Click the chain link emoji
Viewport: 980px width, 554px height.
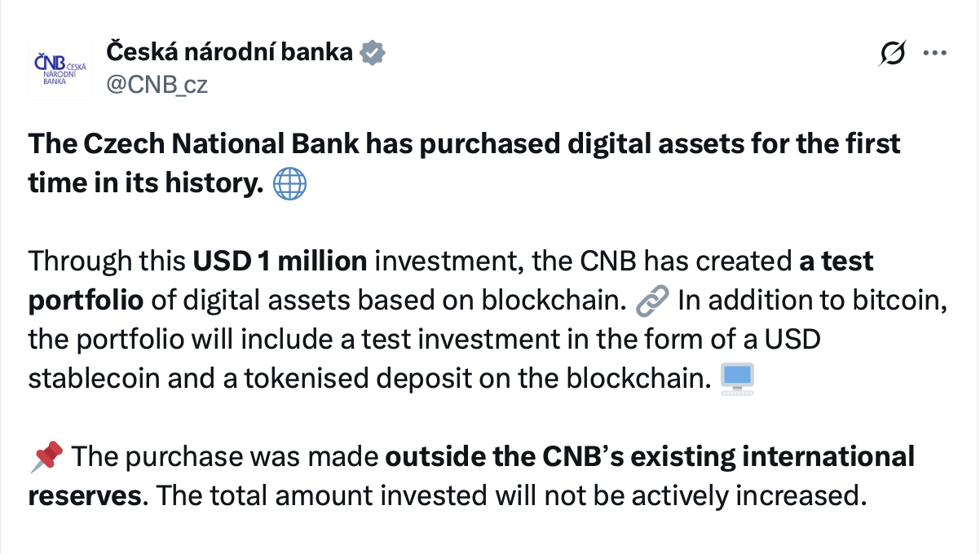coord(650,301)
